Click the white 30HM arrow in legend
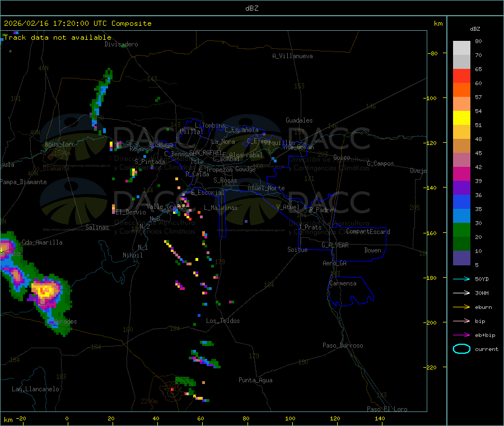Screen dimensions: 504x426 pos(461,293)
